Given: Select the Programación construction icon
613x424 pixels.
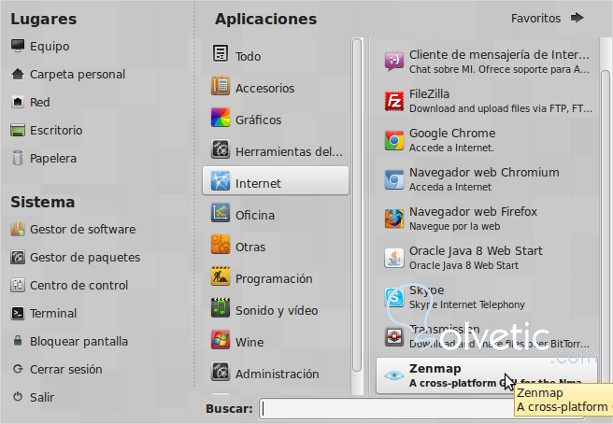Looking at the screenshot, I should tap(220, 276).
